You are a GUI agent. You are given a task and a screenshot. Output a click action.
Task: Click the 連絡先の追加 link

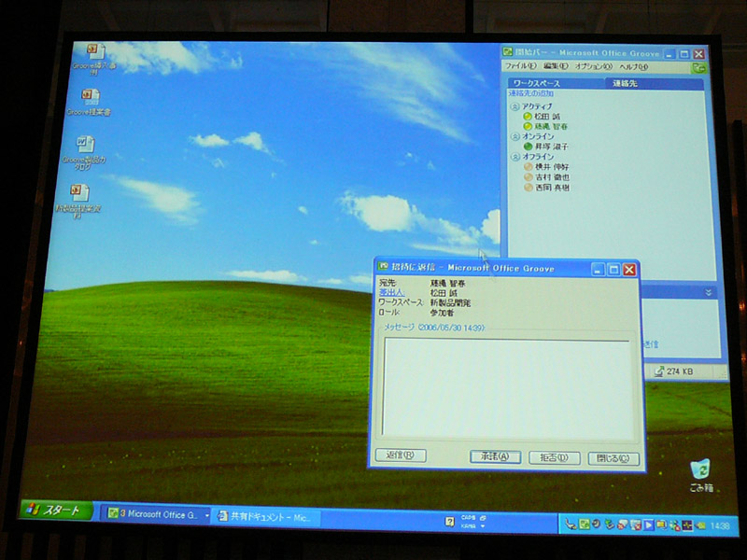coord(530,93)
